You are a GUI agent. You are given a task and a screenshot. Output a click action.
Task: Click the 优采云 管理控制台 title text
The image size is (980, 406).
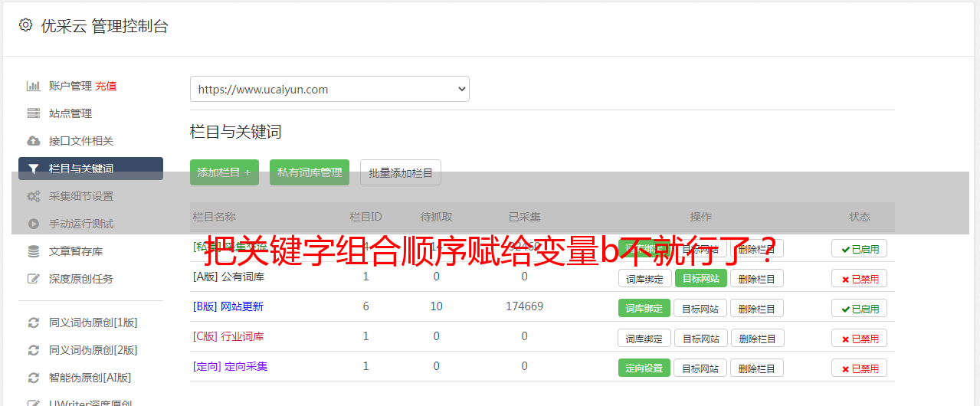pyautogui.click(x=104, y=26)
